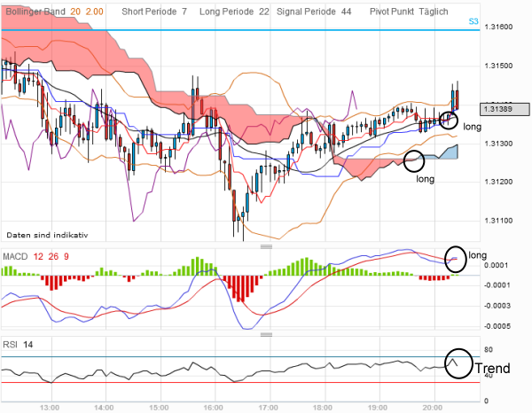
Task: Click the divider handle above the RSI pane
Action: tap(266, 335)
